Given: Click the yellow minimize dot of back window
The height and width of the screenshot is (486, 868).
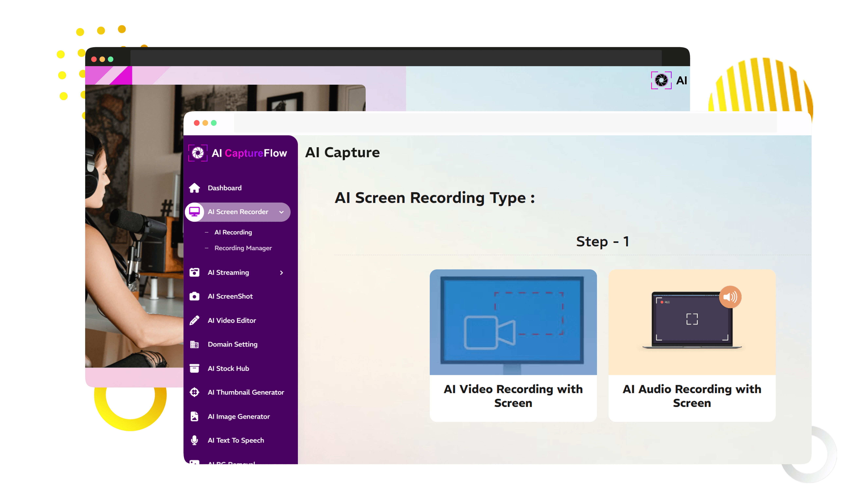Looking at the screenshot, I should click(x=102, y=59).
